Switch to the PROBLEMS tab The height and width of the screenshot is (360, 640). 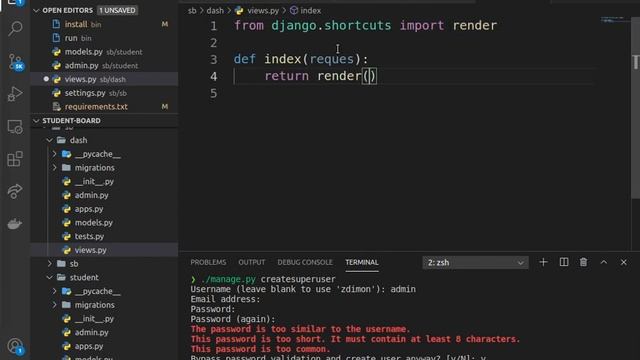(208, 262)
